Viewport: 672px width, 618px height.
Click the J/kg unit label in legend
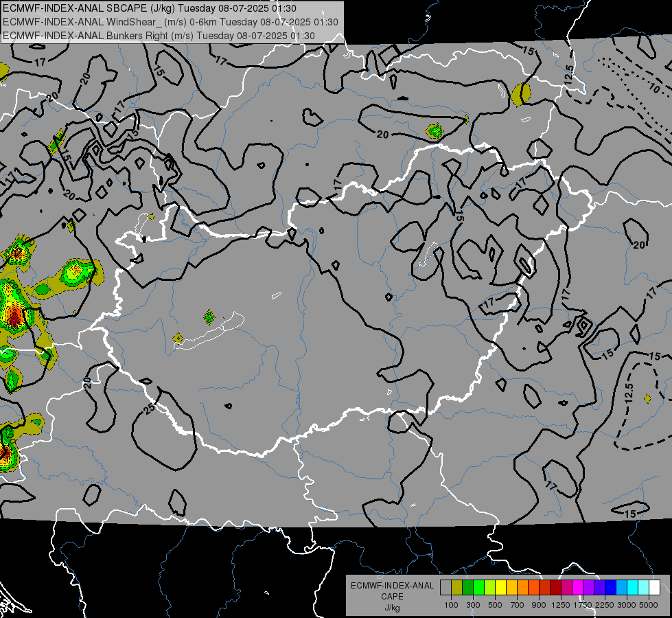392,608
